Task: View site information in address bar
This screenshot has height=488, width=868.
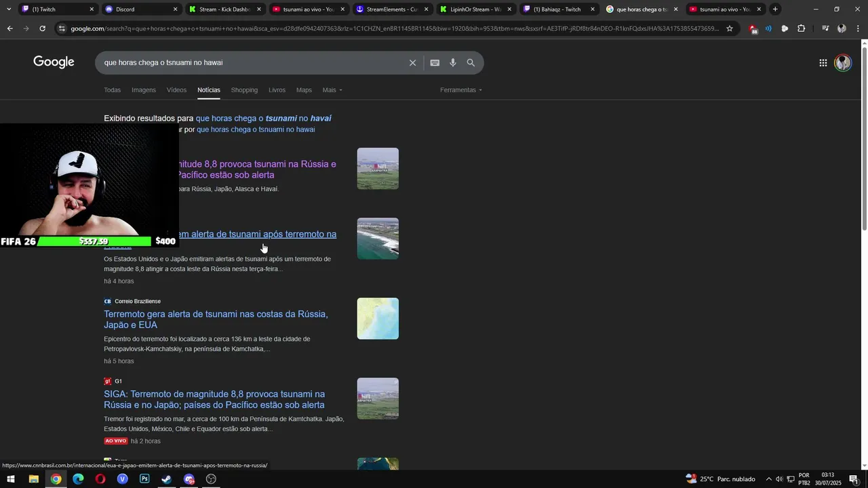Action: point(62,28)
